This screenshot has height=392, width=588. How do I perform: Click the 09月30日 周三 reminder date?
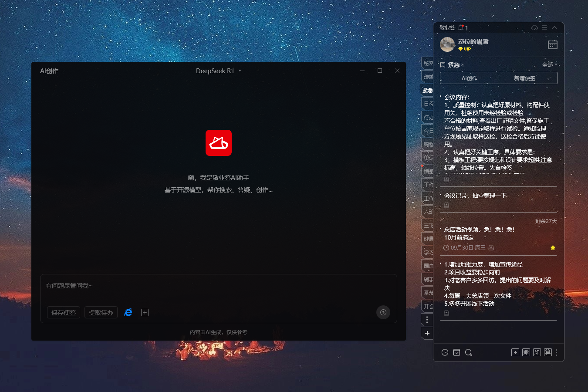click(468, 247)
